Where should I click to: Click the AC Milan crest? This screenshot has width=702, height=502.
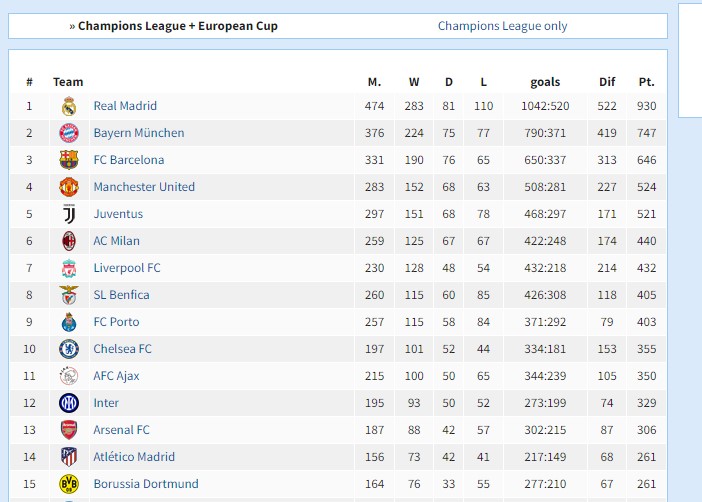[x=69, y=241]
